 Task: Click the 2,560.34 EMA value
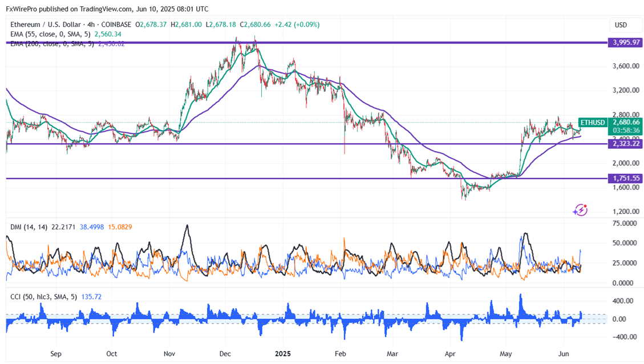(108, 34)
